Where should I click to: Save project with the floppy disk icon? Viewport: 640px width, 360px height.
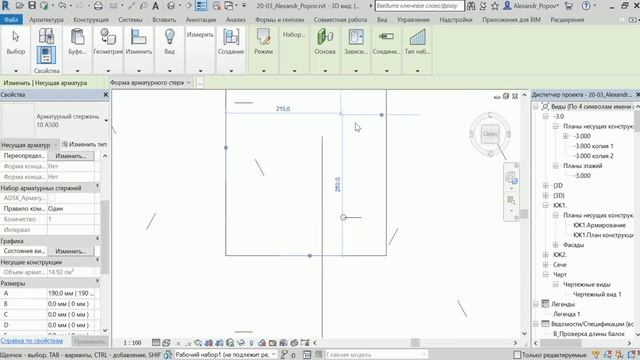[x=32, y=6]
